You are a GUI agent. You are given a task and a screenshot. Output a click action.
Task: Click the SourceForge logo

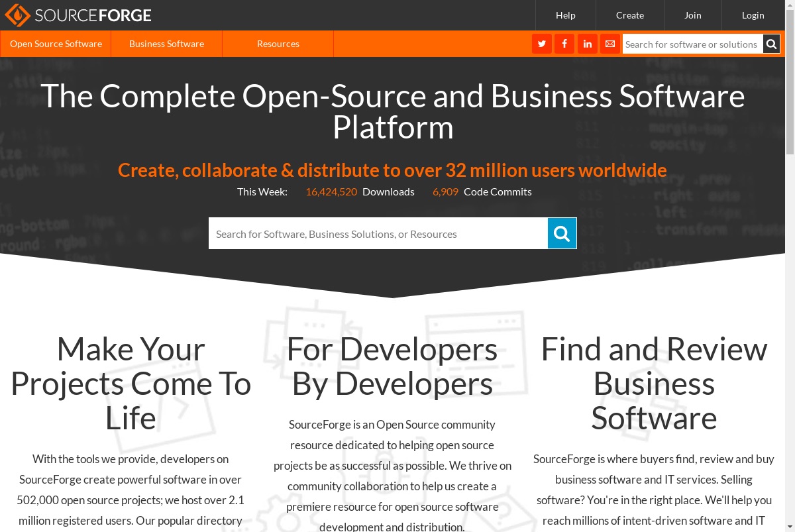pyautogui.click(x=78, y=15)
